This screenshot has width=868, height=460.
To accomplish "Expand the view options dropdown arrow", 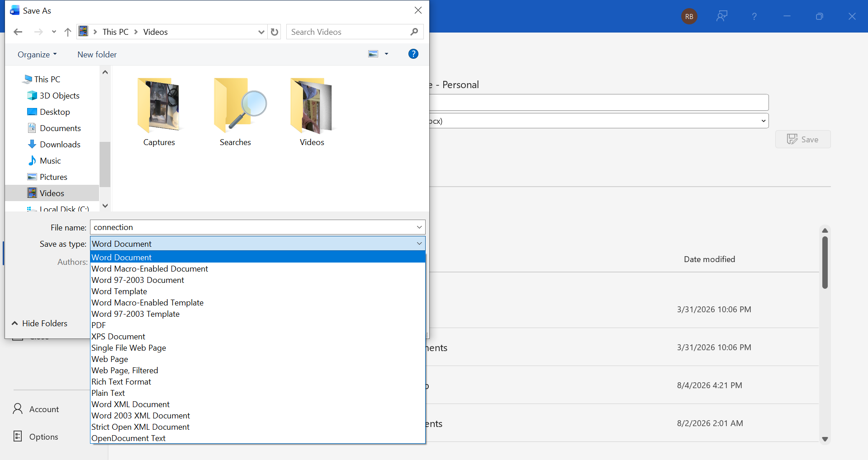I will tap(386, 54).
